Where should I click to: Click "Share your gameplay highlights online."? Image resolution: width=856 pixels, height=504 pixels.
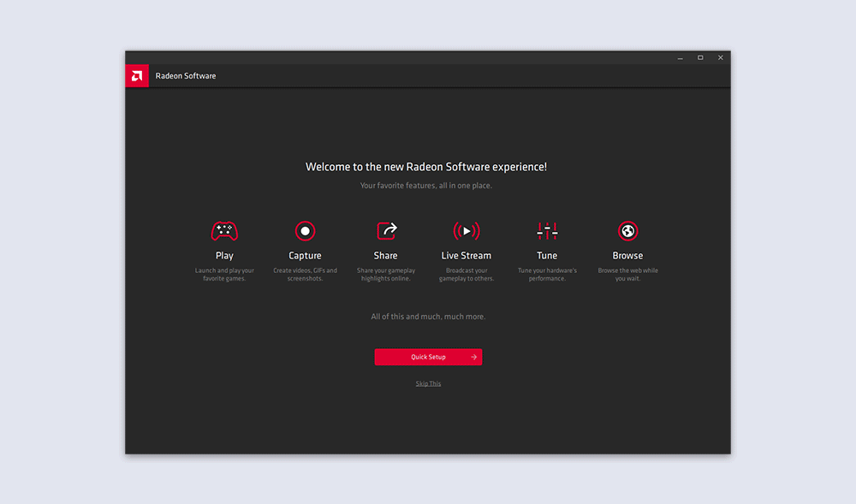386,275
